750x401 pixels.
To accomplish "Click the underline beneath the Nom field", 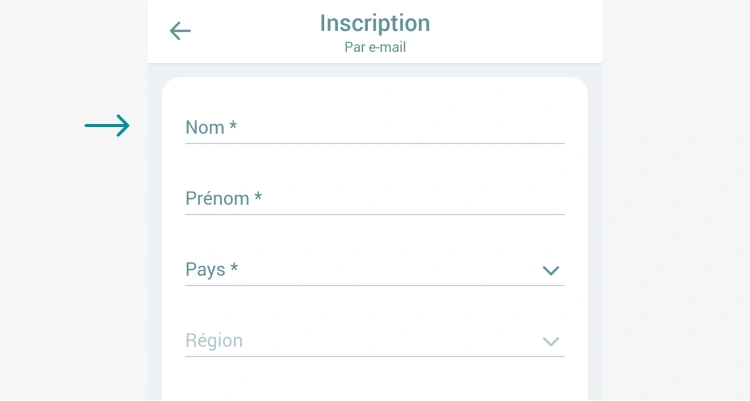I will [x=375, y=143].
